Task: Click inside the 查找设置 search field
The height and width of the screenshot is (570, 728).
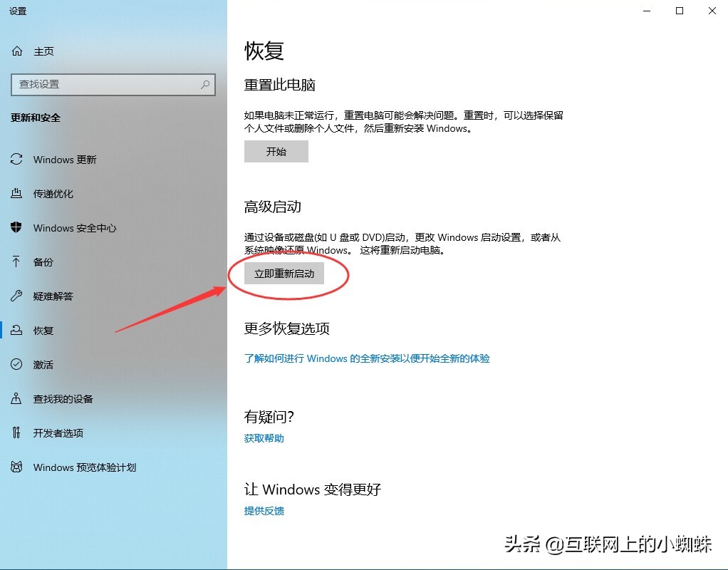Action: [107, 84]
